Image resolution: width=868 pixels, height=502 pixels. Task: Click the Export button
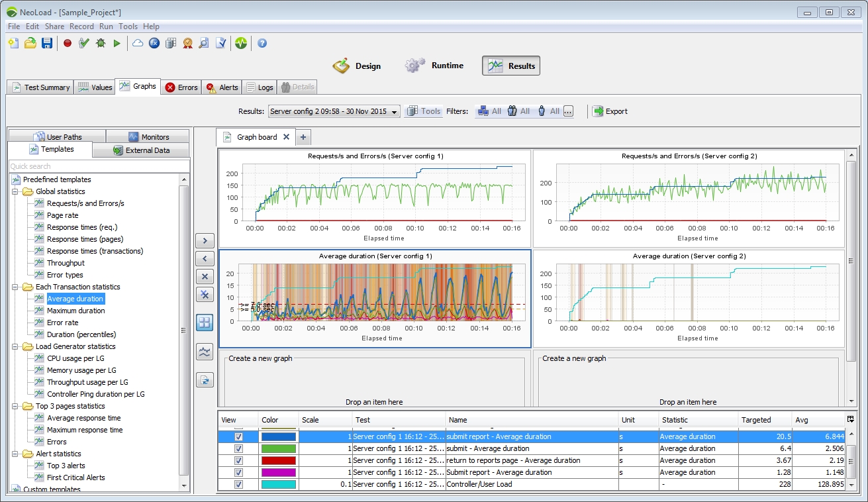610,111
